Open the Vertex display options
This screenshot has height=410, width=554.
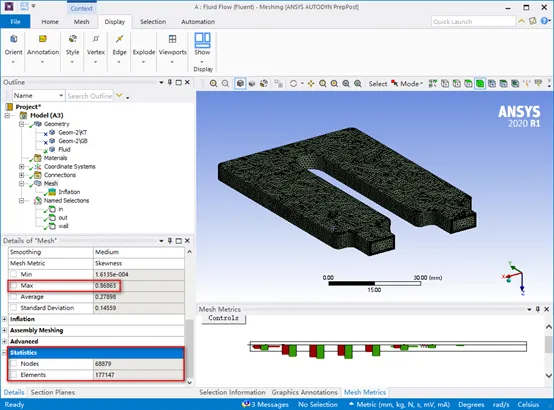pos(96,48)
